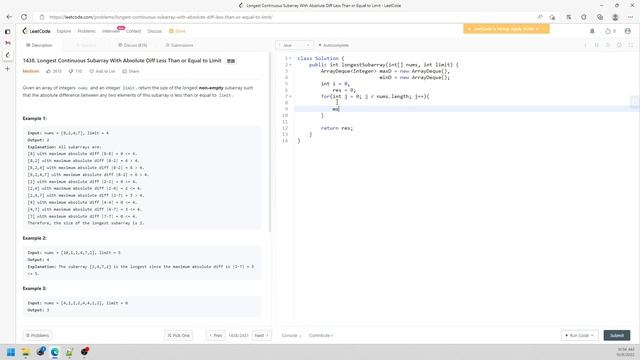Click the browser address bar URL
Screen dimensions: 640x360
pos(161,17)
